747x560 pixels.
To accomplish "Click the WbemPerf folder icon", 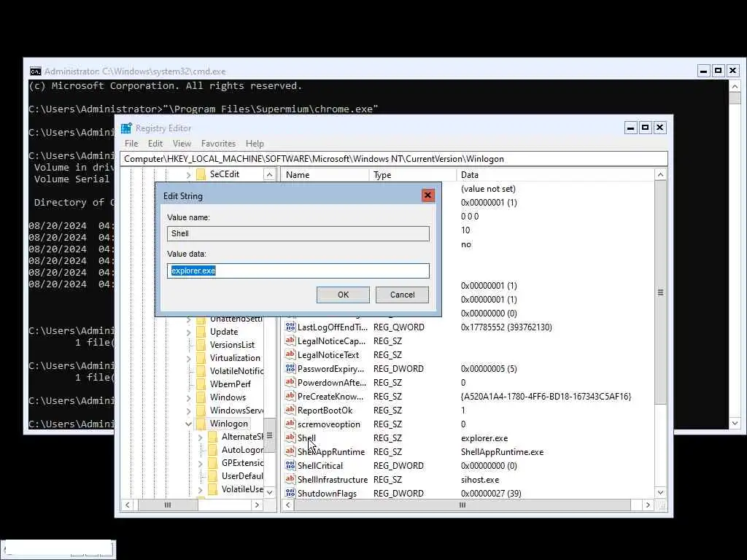I will coord(201,384).
